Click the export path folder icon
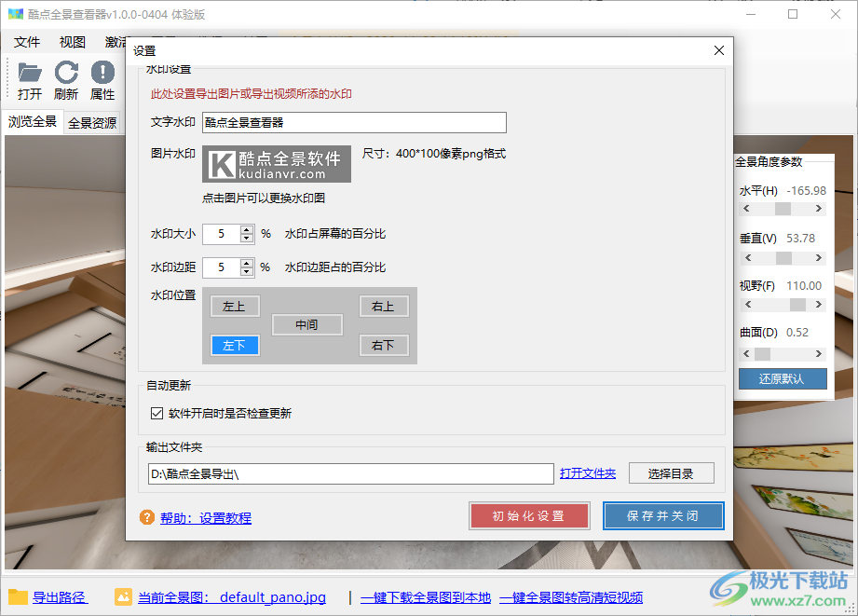Viewport: 858px width, 616px height. (x=18, y=596)
